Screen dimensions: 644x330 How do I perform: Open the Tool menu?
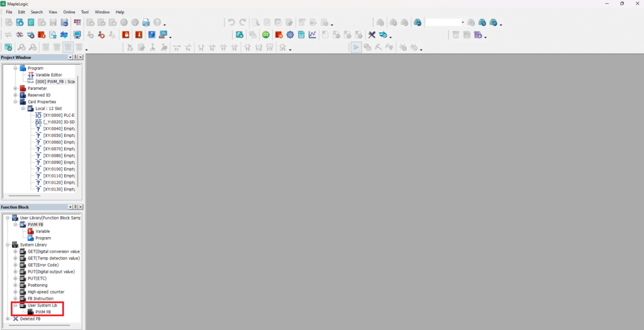coord(85,12)
